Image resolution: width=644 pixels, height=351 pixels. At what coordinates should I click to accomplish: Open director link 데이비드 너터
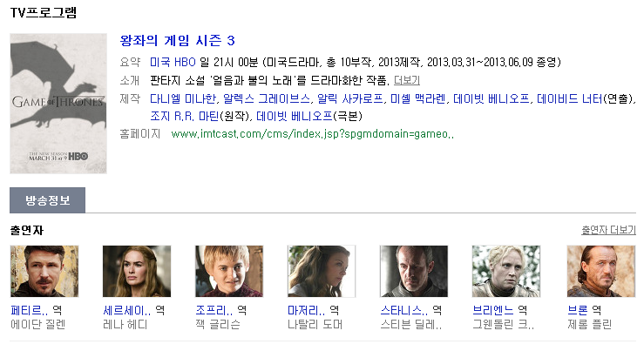pos(569,98)
